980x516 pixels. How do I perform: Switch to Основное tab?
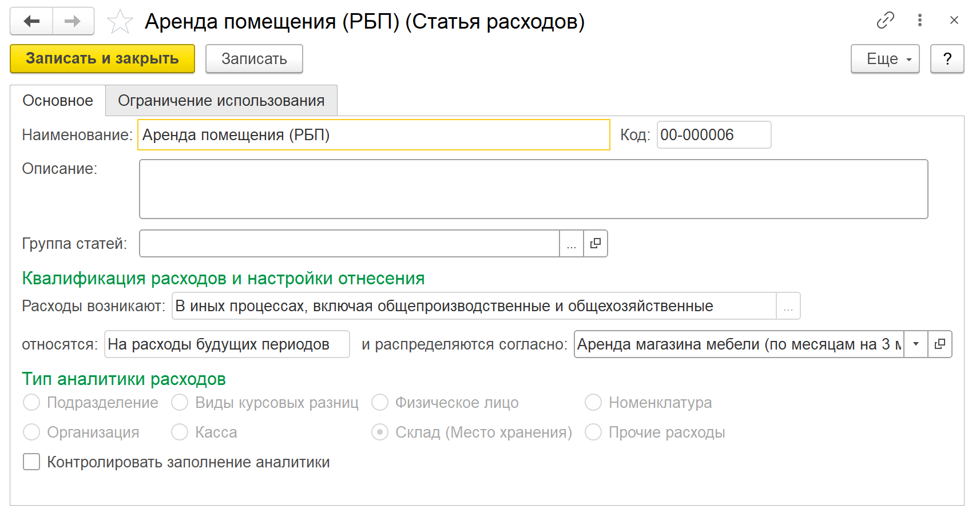point(58,101)
